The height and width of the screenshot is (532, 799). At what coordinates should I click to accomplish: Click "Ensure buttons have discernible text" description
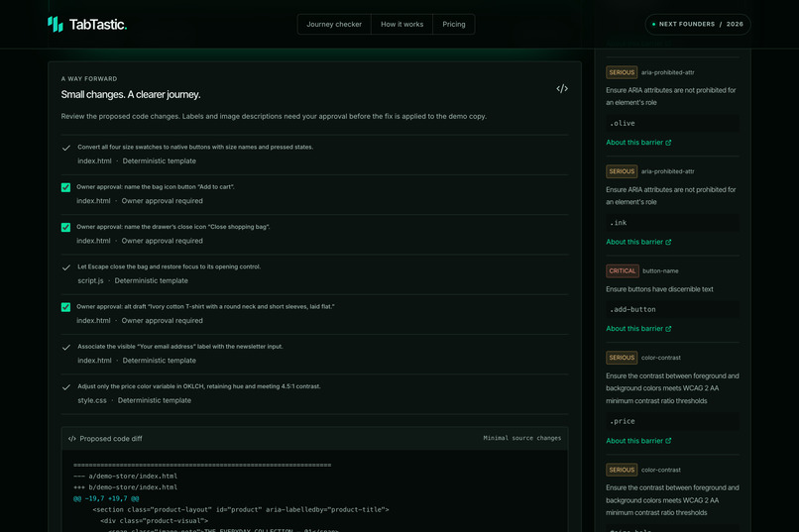[x=659, y=289]
